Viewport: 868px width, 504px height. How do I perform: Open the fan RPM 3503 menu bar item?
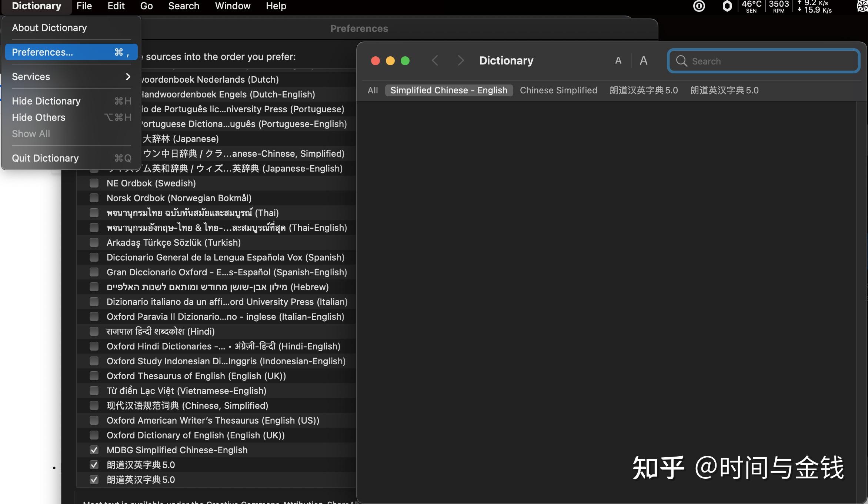click(x=779, y=7)
